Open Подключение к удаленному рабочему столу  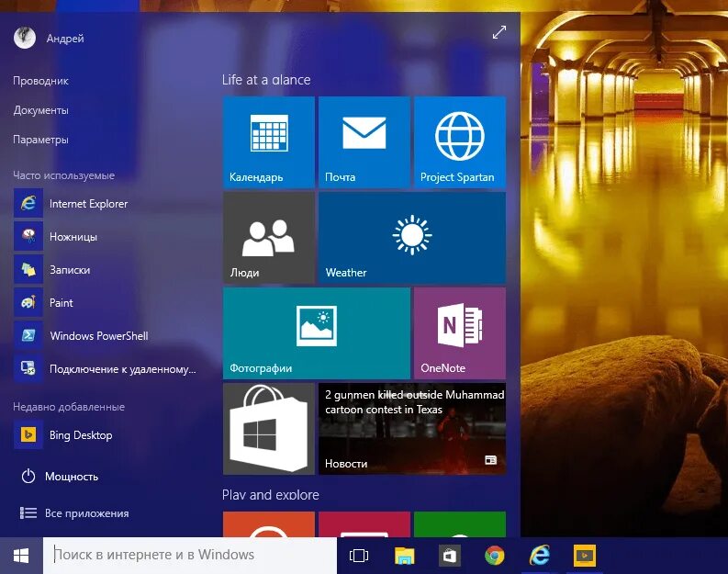[x=106, y=368]
